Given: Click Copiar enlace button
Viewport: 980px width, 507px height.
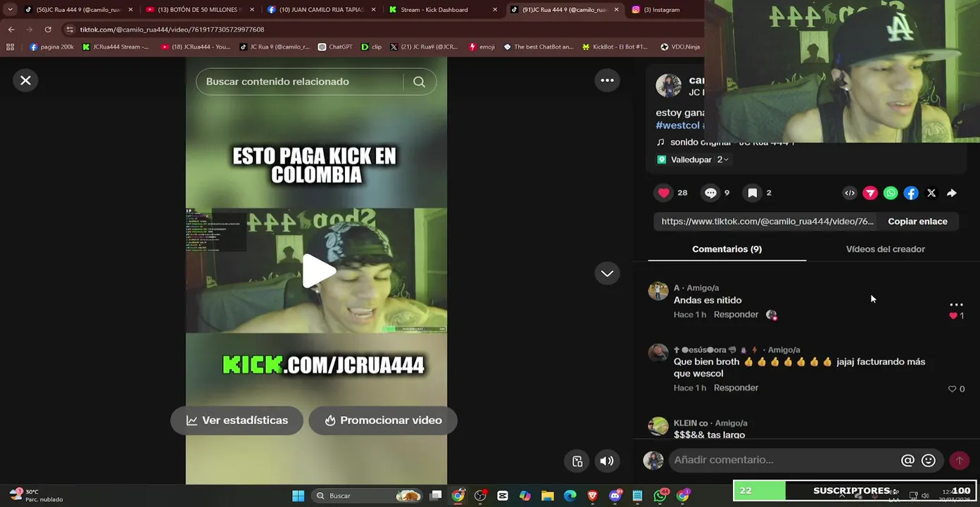Looking at the screenshot, I should click(917, 221).
